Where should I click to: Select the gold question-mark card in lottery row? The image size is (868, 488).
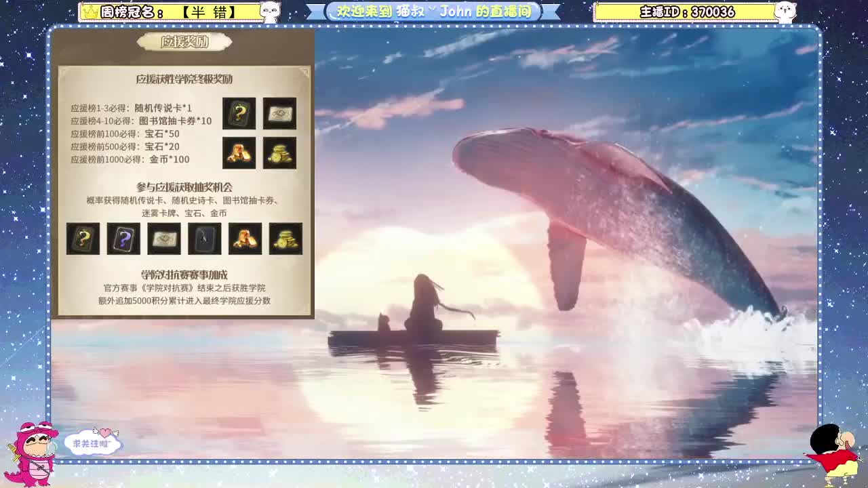[83, 239]
